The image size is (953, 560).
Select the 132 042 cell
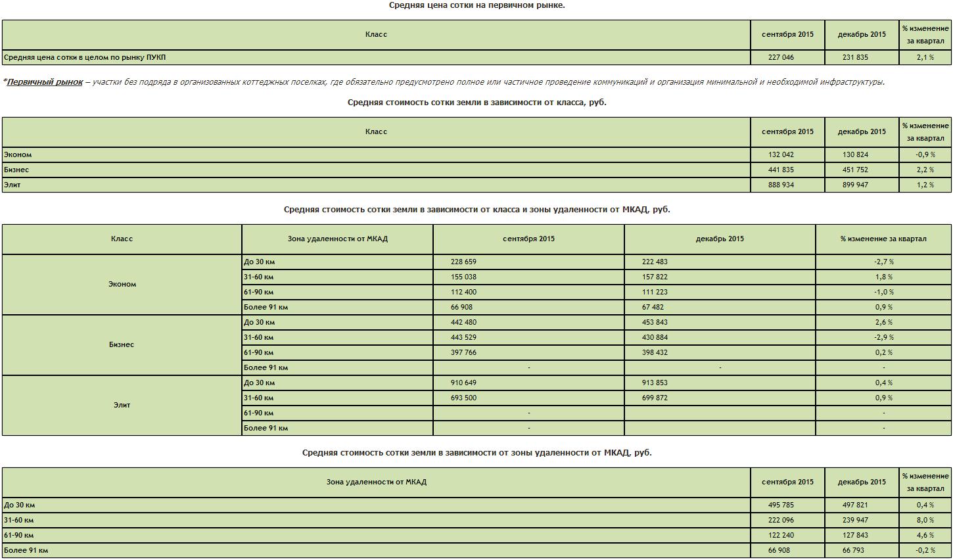[x=787, y=155]
